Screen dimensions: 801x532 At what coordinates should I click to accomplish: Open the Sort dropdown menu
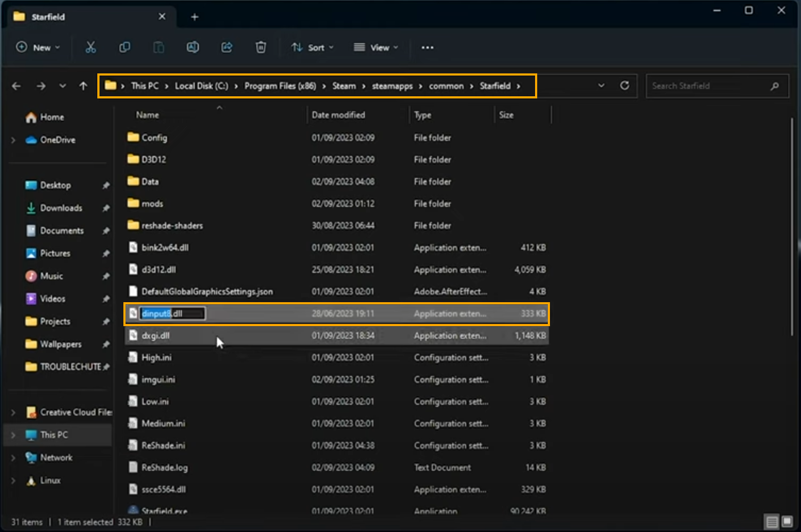click(x=313, y=47)
